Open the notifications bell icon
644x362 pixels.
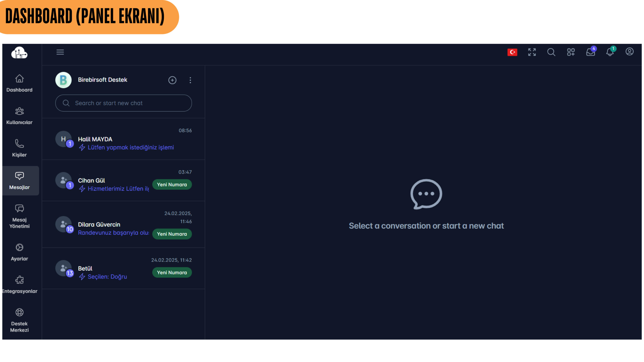click(x=610, y=52)
